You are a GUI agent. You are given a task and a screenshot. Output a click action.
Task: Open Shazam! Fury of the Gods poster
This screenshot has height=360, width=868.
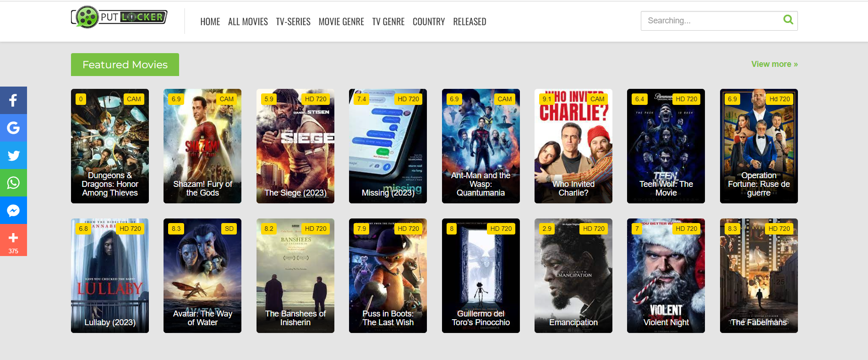(x=202, y=146)
